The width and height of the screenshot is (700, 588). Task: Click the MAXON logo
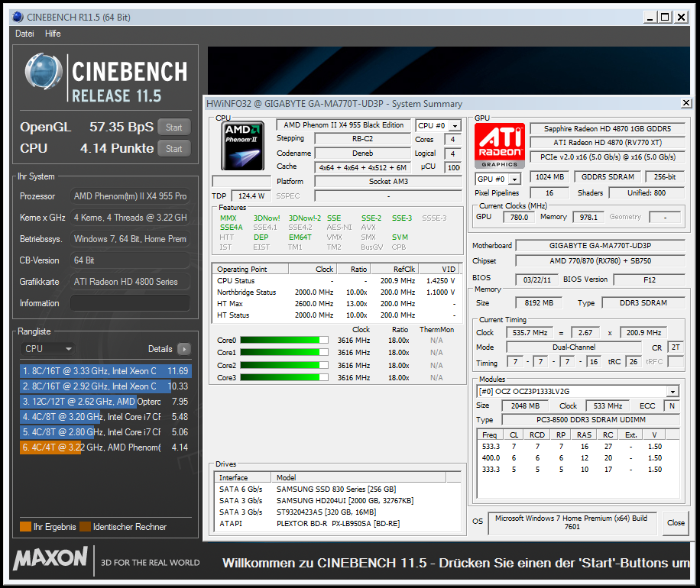tap(50, 558)
